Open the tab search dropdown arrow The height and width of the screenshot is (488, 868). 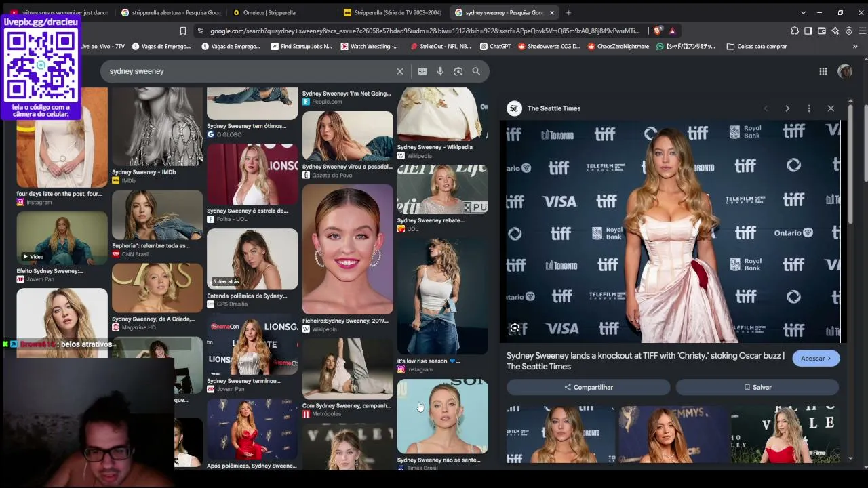(x=803, y=12)
